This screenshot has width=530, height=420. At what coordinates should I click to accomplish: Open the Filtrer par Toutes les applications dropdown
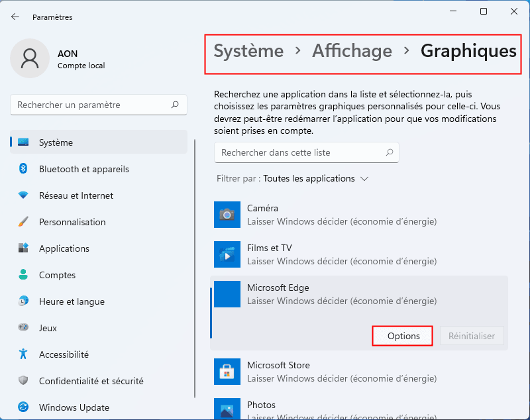[x=315, y=179]
